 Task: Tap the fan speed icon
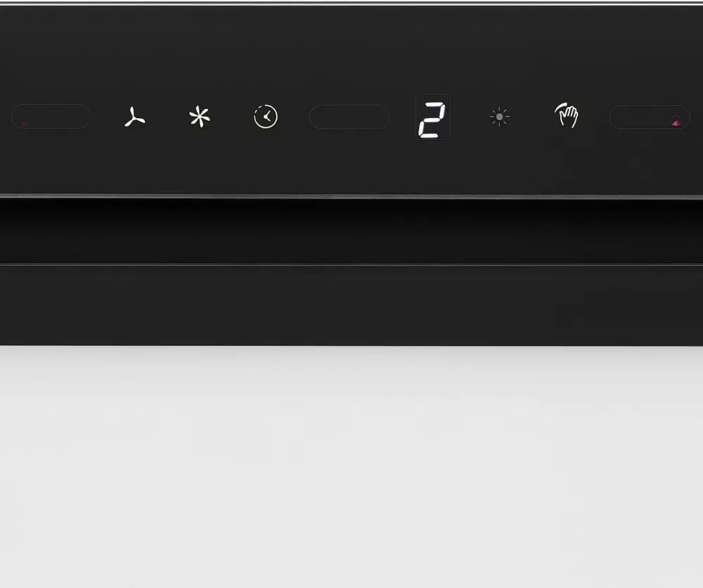134,117
